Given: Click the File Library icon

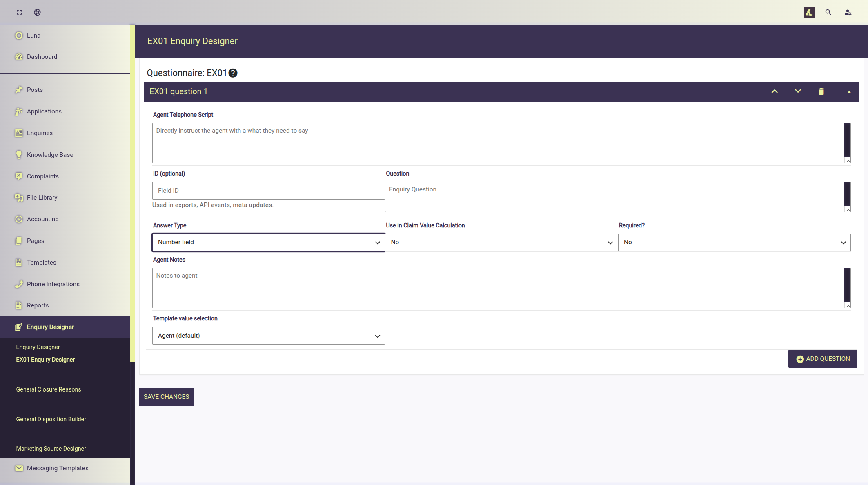Looking at the screenshot, I should click(19, 198).
